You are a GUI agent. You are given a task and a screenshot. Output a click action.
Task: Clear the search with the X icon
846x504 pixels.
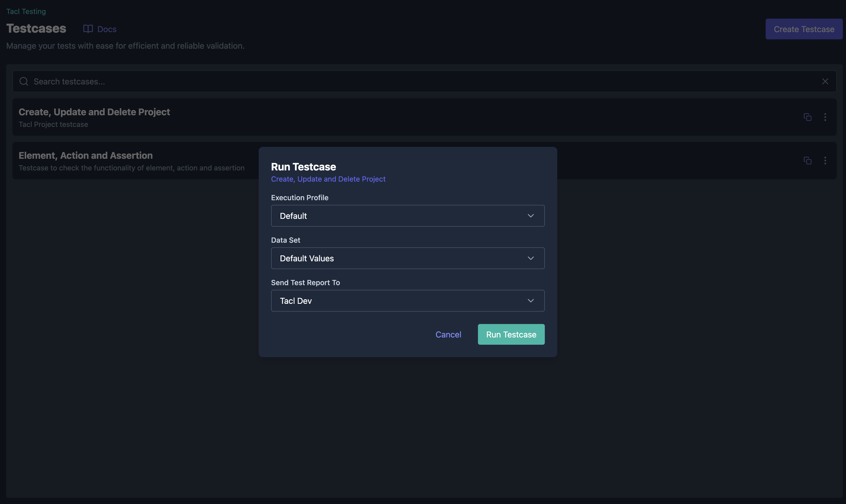point(825,81)
